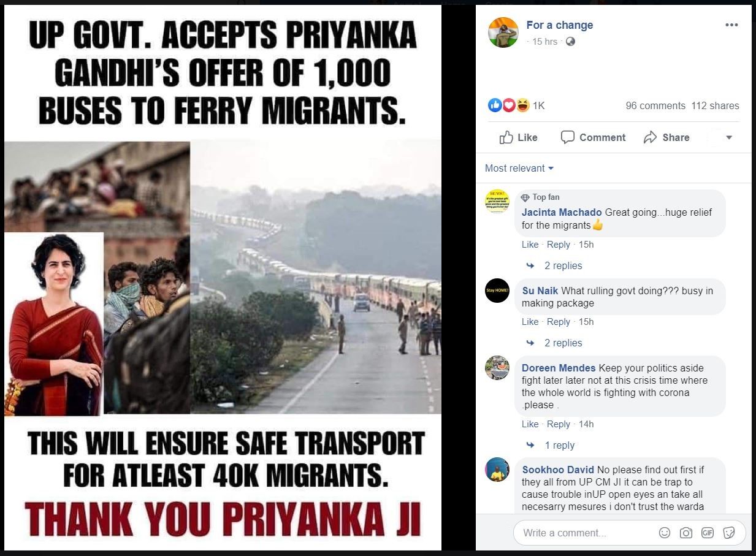Expand 2 replies under Jacinta Machado's comment
Screen dimensions: 756x556
coord(563,265)
